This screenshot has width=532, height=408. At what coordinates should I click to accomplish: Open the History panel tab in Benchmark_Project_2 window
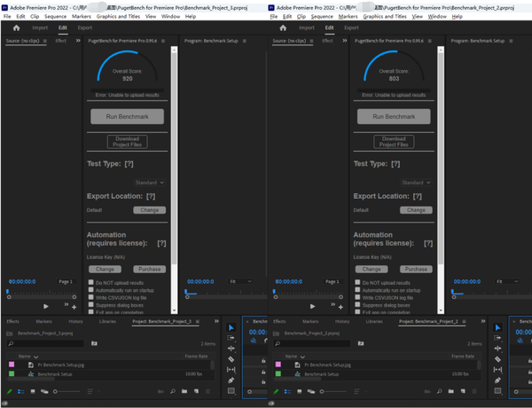pyautogui.click(x=342, y=321)
